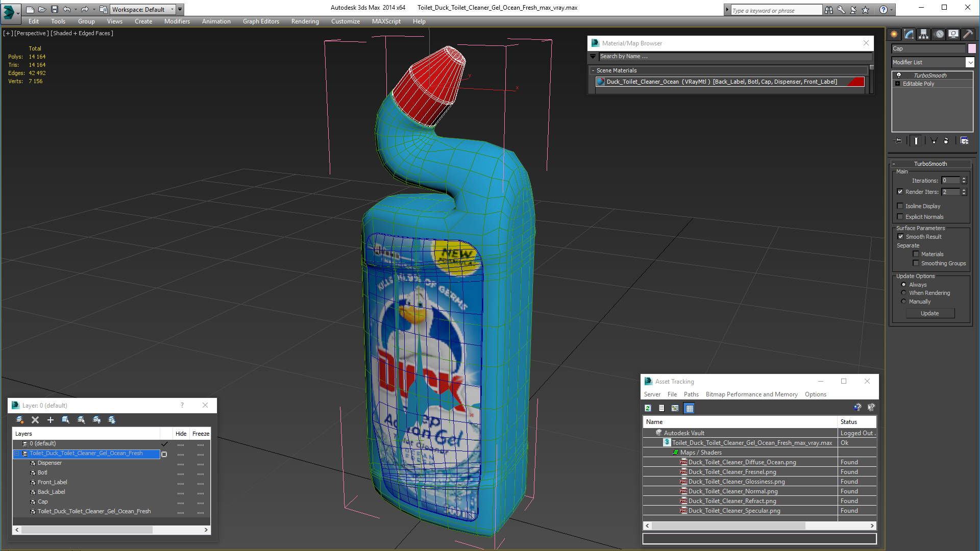This screenshot has width=980, height=551.
Task: Open the Create command panel tab
Action: point(894,34)
